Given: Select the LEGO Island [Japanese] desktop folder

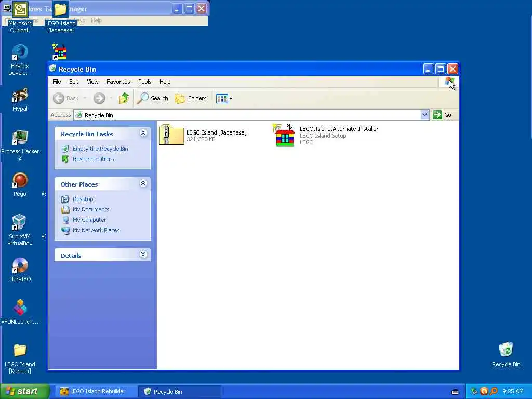Looking at the screenshot, I should tap(60, 17).
